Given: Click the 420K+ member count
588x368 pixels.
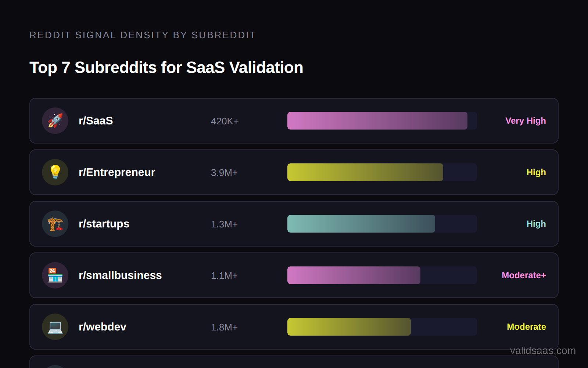Looking at the screenshot, I should pos(225,121).
